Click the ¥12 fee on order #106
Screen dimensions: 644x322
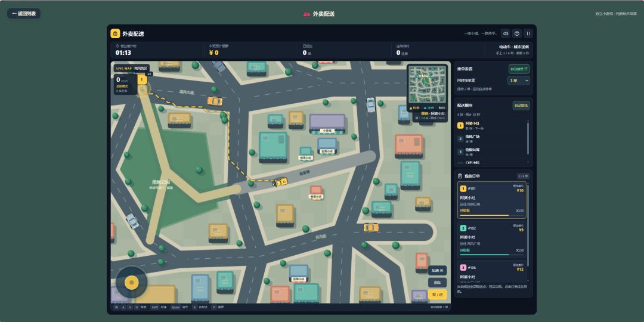click(x=520, y=270)
